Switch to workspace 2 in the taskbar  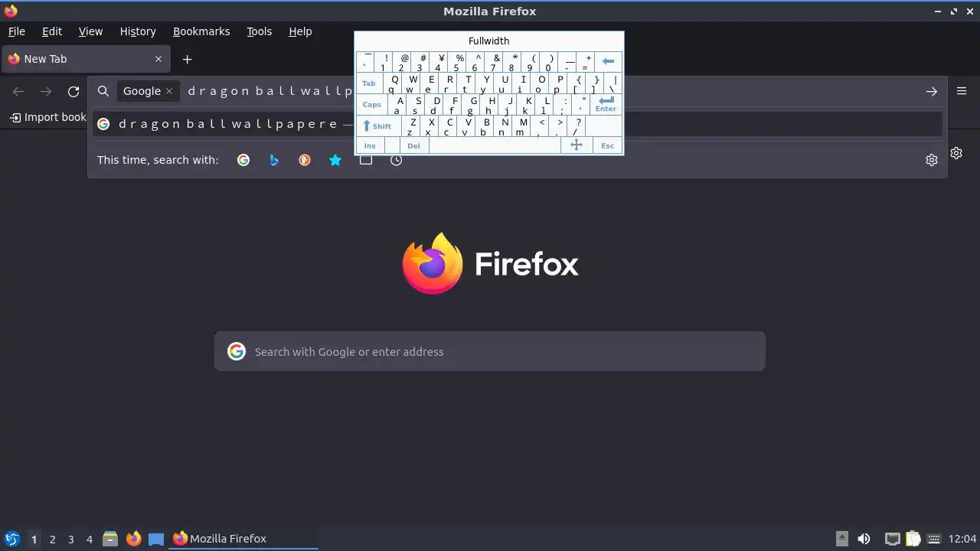[x=52, y=539]
